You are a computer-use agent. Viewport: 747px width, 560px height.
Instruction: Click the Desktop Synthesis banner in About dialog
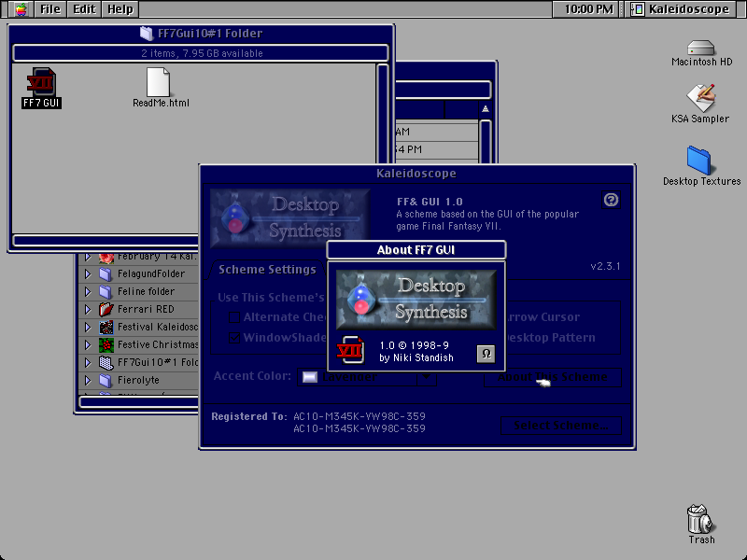[416, 300]
